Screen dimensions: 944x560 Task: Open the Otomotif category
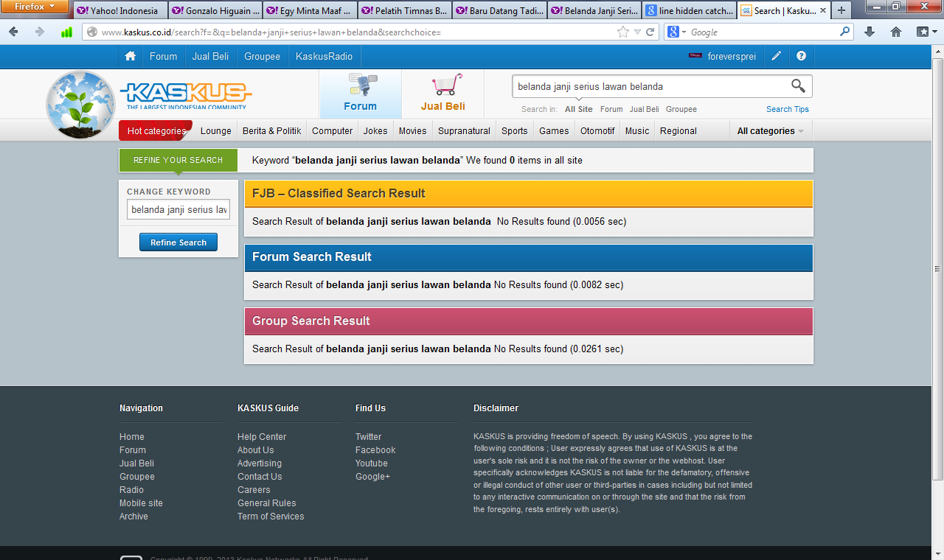pos(597,130)
